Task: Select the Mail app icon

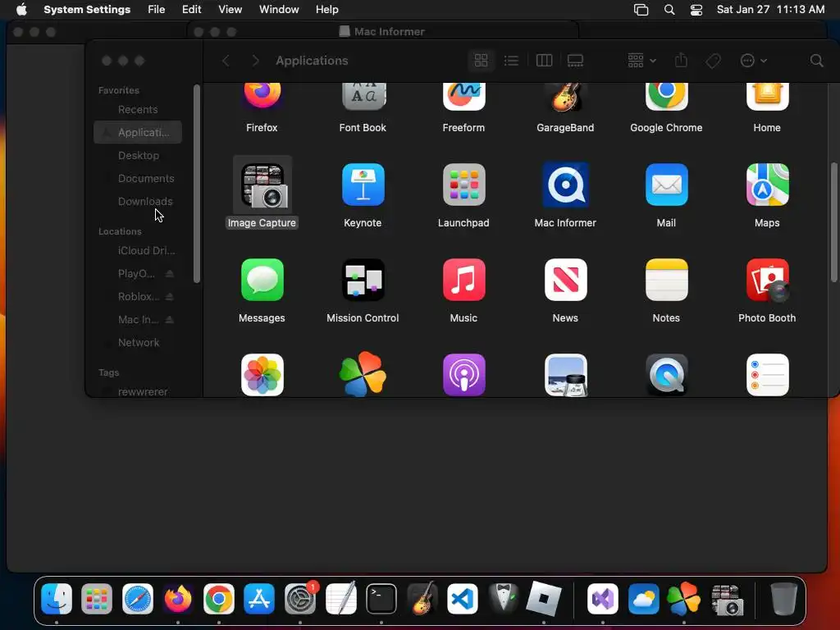Action: (x=666, y=185)
